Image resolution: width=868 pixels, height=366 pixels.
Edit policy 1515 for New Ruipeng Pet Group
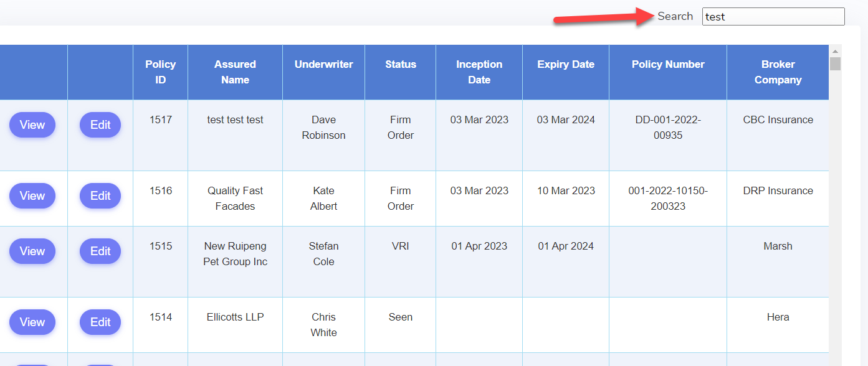point(100,251)
